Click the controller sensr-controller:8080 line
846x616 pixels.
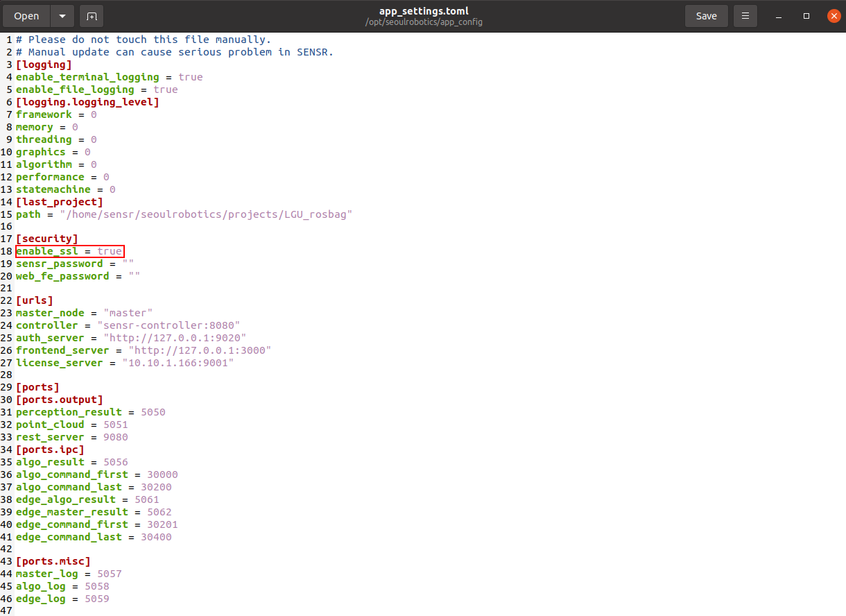pyautogui.click(x=128, y=325)
